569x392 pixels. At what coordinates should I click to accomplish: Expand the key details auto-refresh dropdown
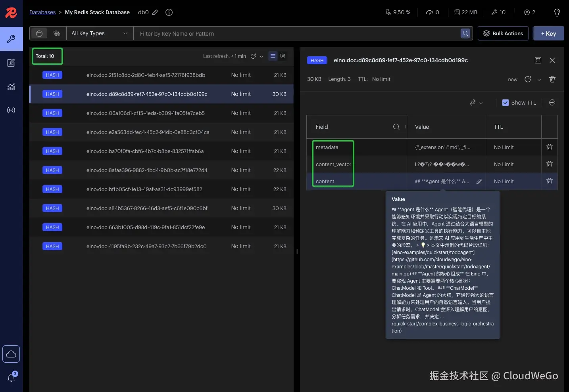539,80
